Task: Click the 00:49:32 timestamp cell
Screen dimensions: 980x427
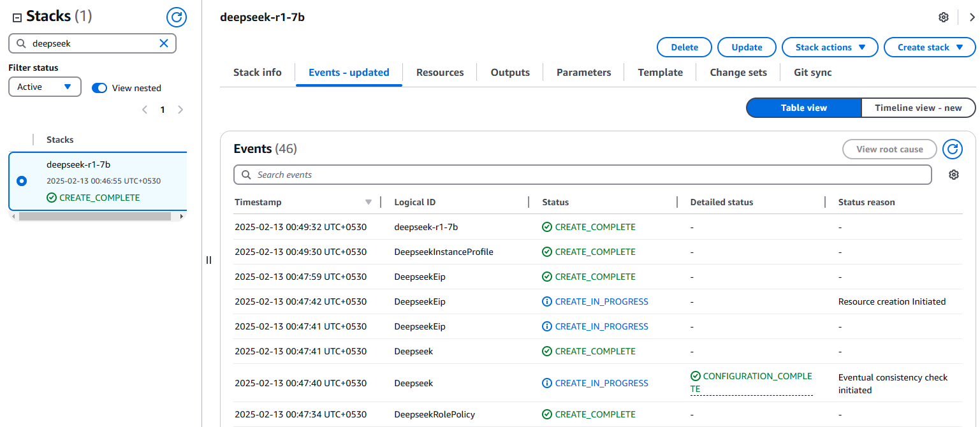Action: (x=300, y=227)
